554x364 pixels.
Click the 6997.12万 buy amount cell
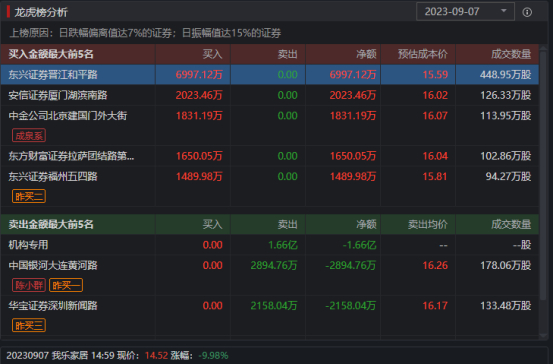click(199, 75)
